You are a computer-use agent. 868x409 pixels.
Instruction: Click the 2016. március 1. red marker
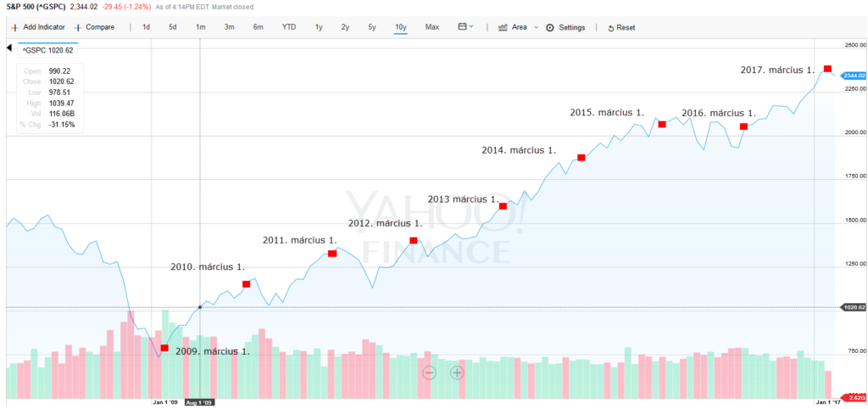point(743,126)
